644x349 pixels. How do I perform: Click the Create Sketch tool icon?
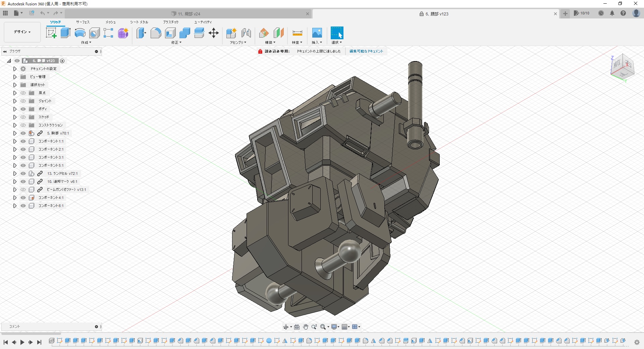click(x=51, y=33)
